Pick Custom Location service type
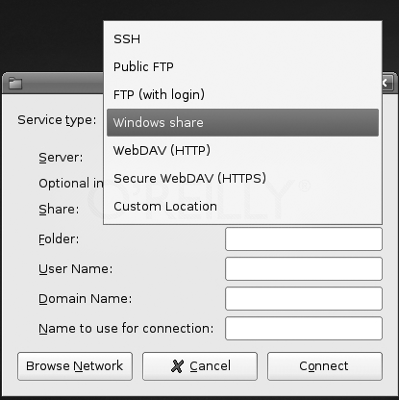399x400 pixels. [x=243, y=206]
